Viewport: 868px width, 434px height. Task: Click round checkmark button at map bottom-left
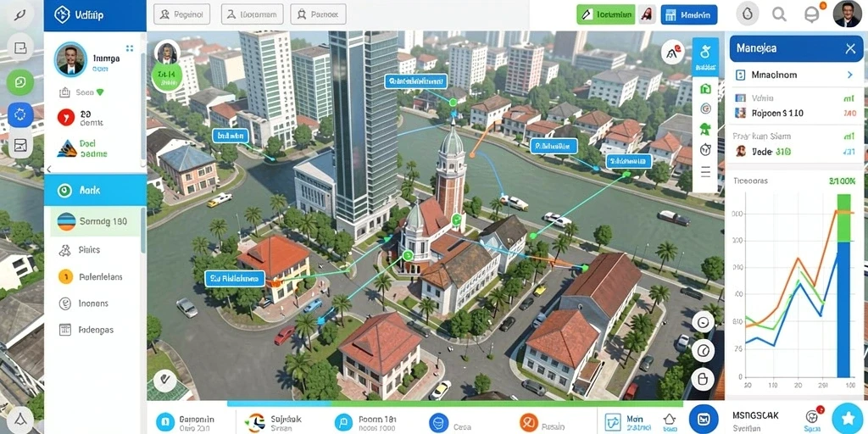(x=164, y=381)
